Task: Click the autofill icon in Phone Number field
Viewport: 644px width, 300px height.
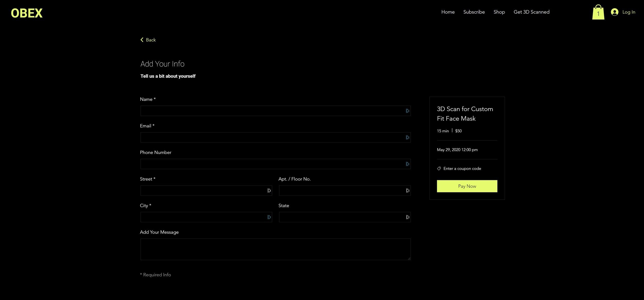Action: (x=407, y=164)
